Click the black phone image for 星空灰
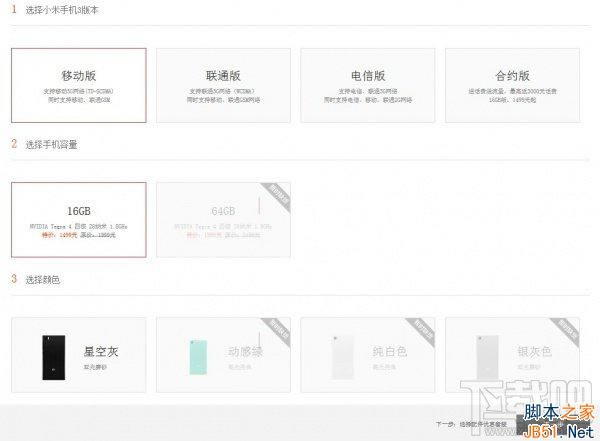 (49, 356)
